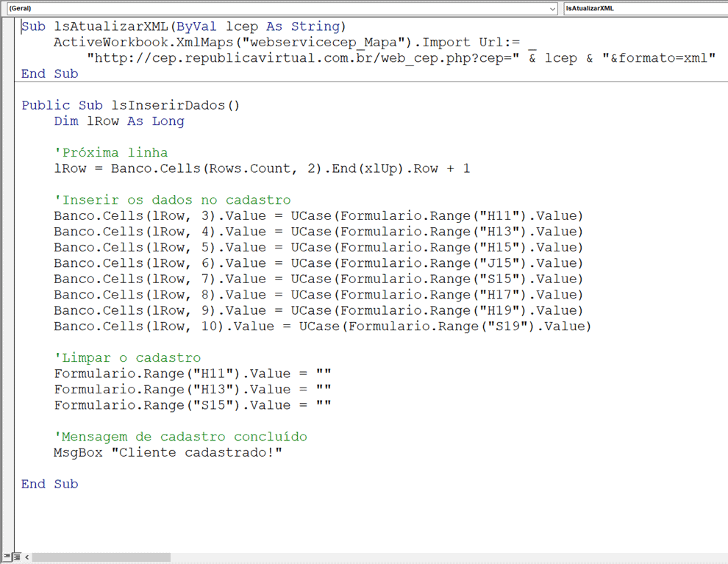This screenshot has height=564, width=728.
Task: Toggle breakpoint in margin beside lRow assignment line
Action: coord(8,169)
